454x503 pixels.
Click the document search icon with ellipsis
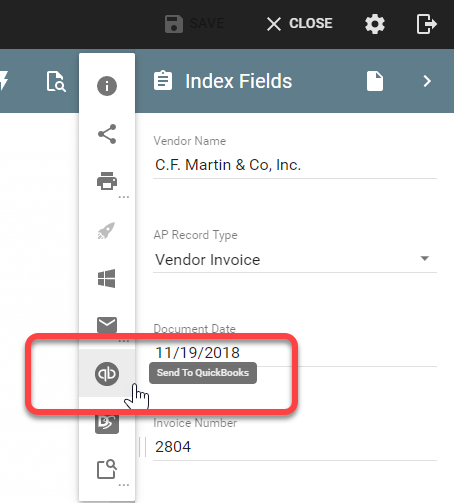(107, 469)
